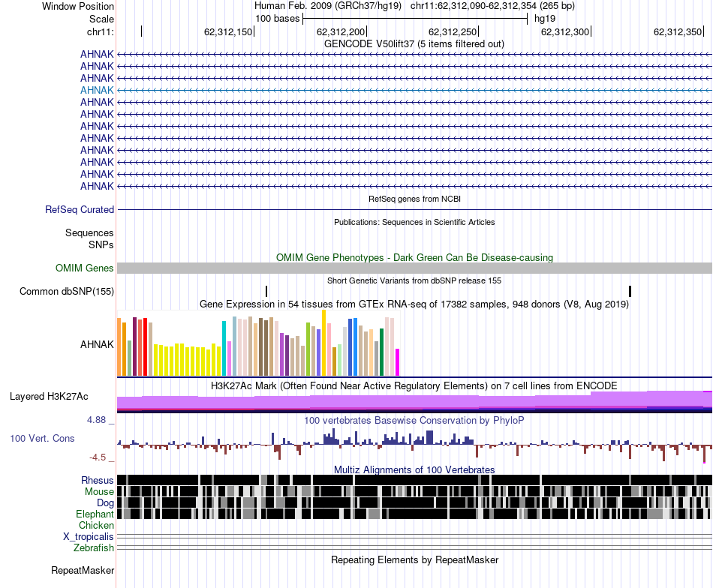
Task: Click the Window Position label
Action: (x=78, y=6)
